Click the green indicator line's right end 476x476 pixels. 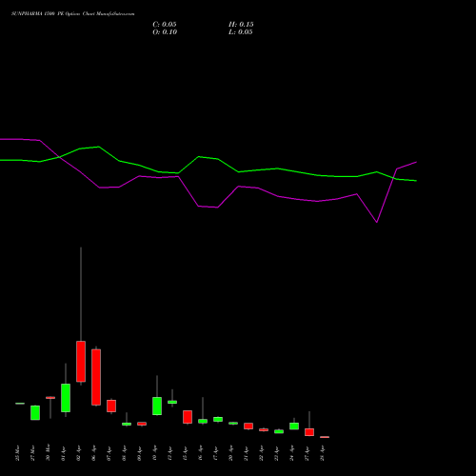[416, 181]
